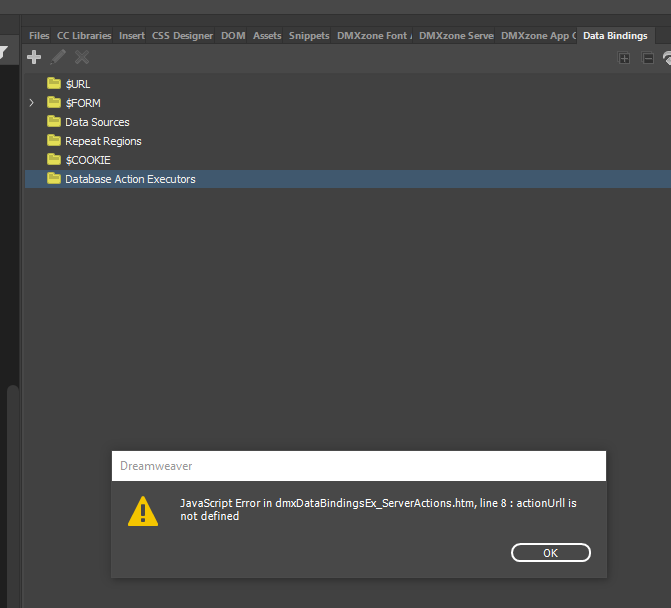Click the pencil edit icon
671x608 pixels.
[58, 57]
